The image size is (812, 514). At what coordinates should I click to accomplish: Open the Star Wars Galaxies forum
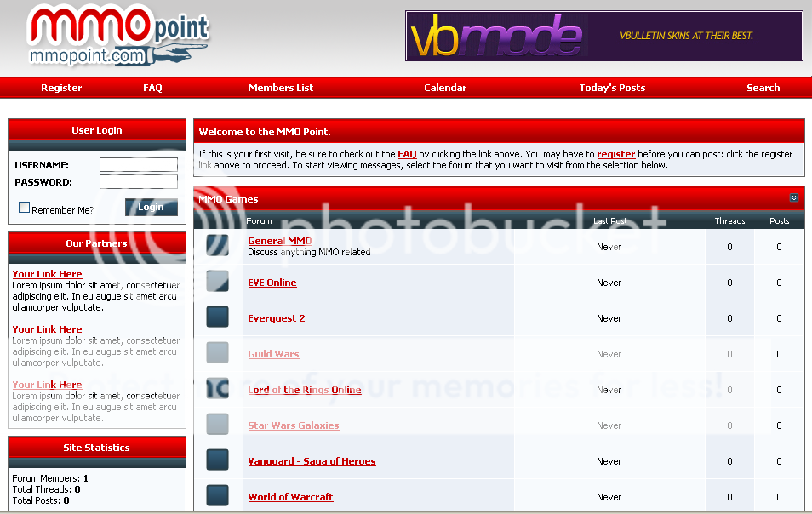click(x=294, y=425)
